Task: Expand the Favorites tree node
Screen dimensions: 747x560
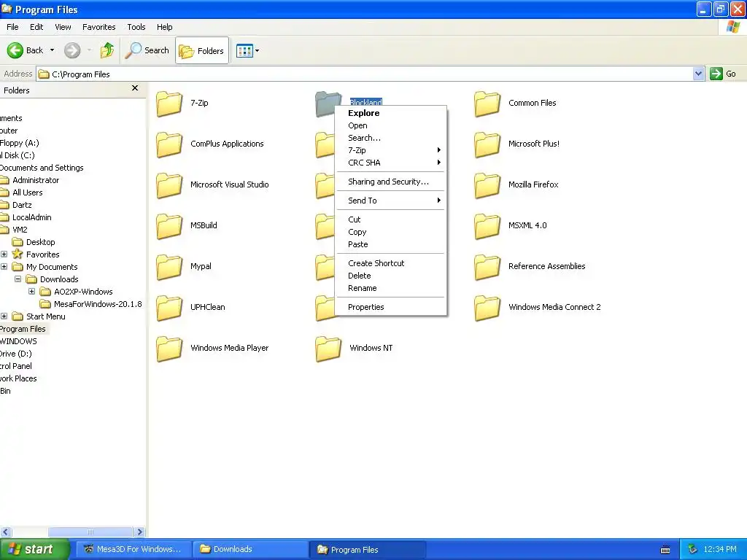Action: 4,254
